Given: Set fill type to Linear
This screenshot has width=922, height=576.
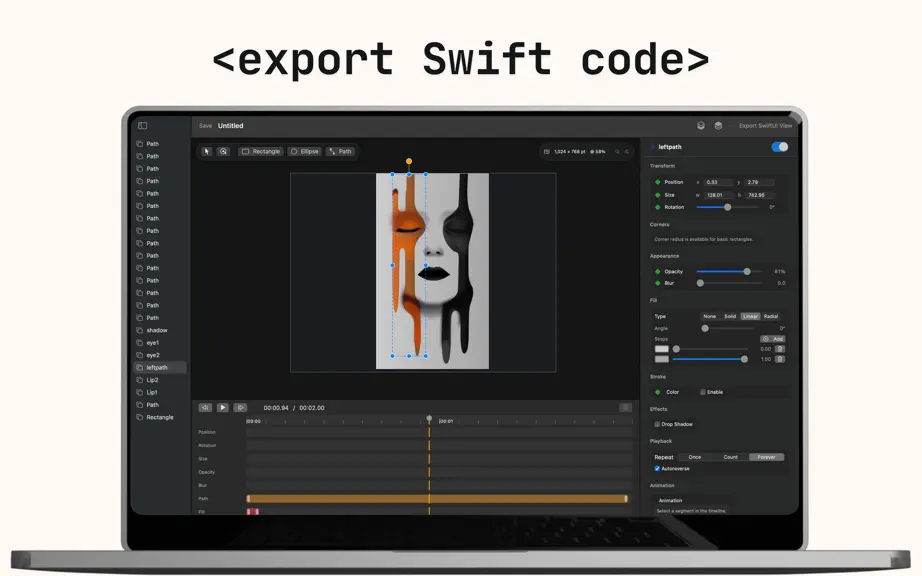Looking at the screenshot, I should click(x=750, y=316).
